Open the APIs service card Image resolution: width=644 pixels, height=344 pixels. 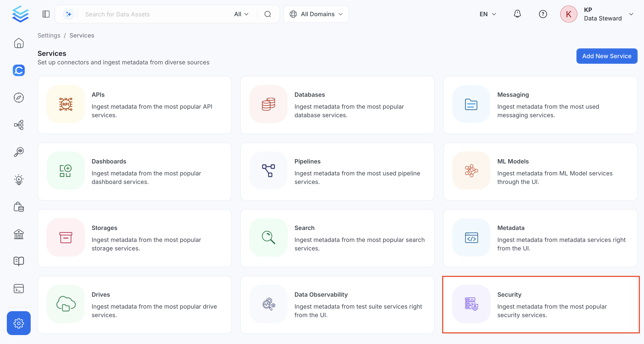pos(134,105)
